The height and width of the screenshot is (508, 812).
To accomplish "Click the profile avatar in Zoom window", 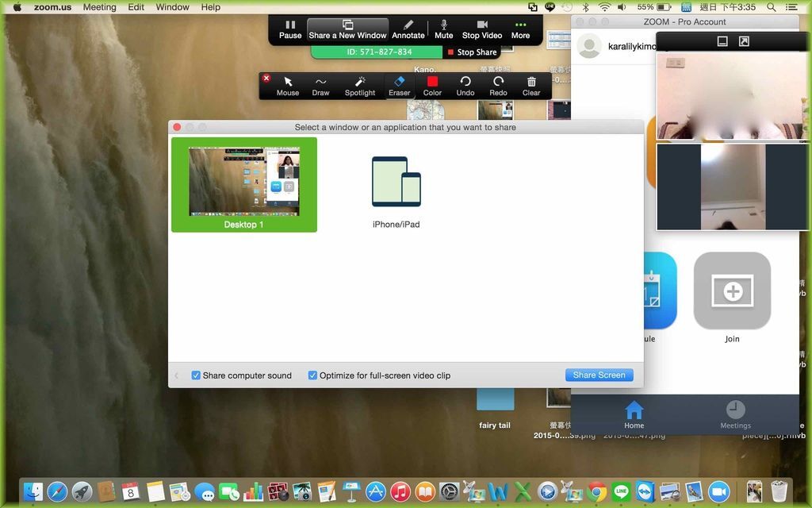I will 589,46.
